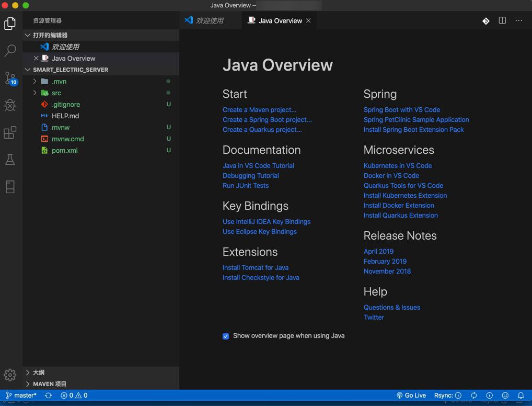Expand the MAVEN 项目 section
The height and width of the screenshot is (406, 532).
[101, 384]
